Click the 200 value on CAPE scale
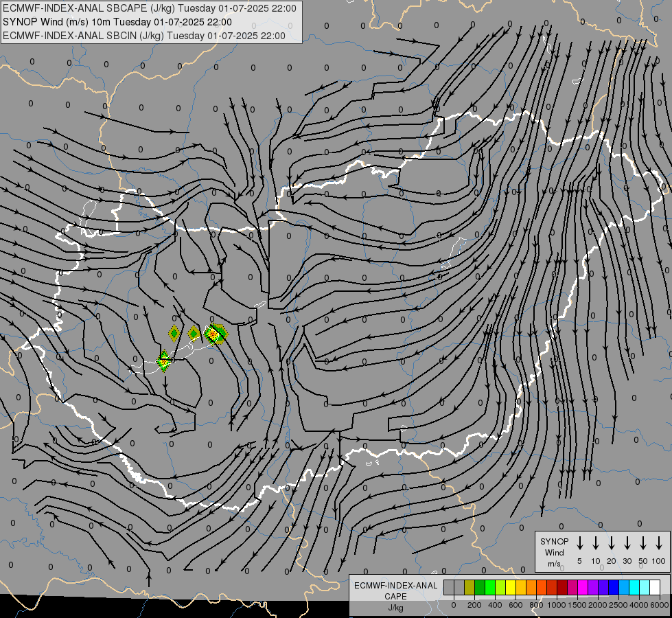 coord(474,605)
